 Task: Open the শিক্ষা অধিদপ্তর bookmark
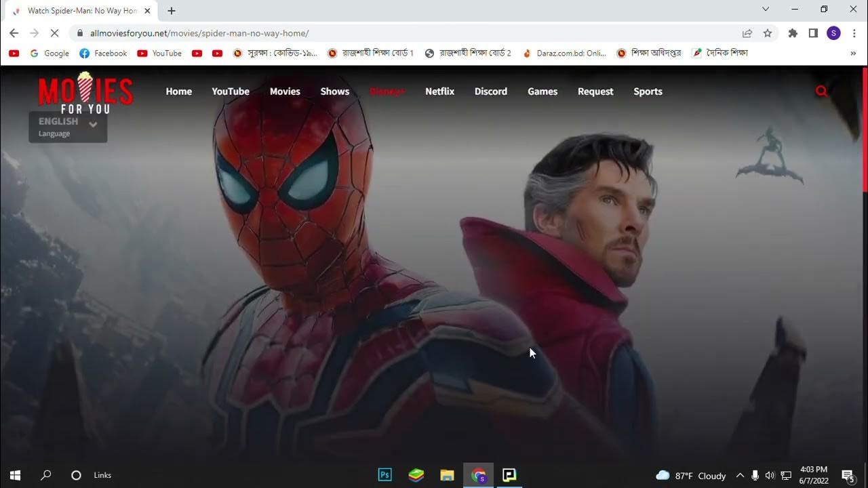coord(648,53)
